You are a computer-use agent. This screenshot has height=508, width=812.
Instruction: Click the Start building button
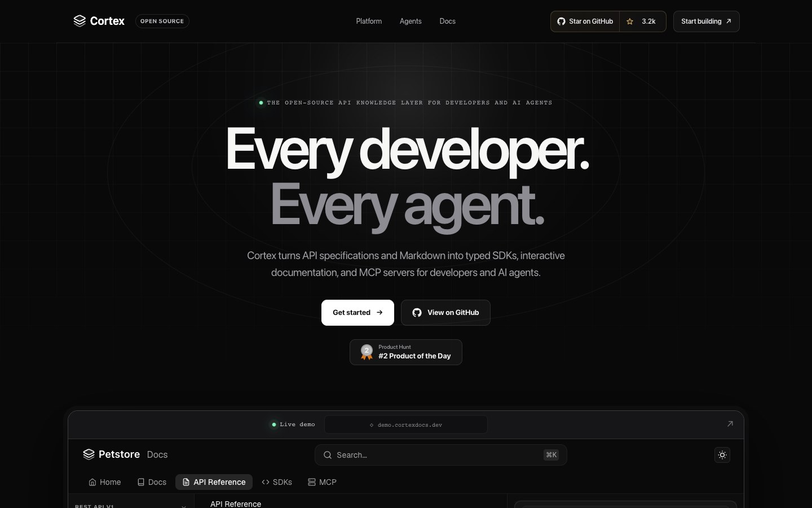(706, 21)
